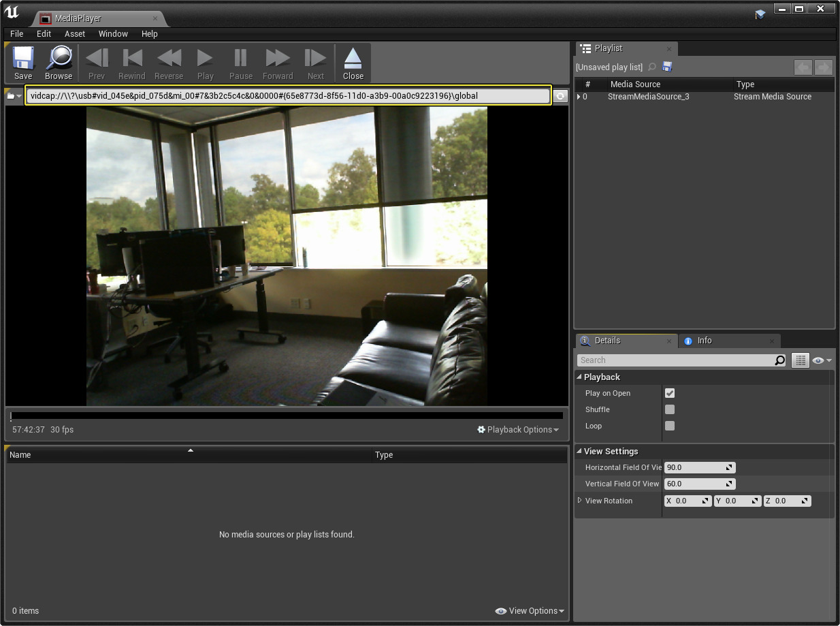
Task: Save the playlist with the floppy icon
Action: click(x=667, y=67)
